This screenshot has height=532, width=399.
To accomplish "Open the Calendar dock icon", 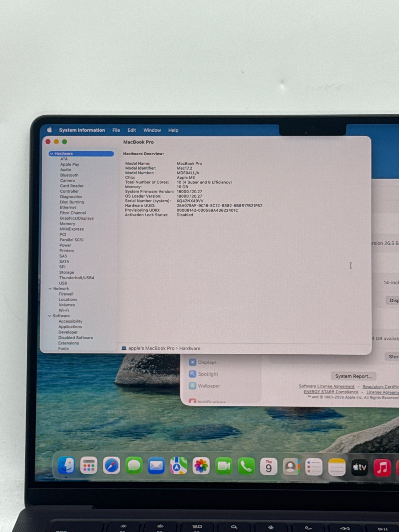I will tap(268, 467).
